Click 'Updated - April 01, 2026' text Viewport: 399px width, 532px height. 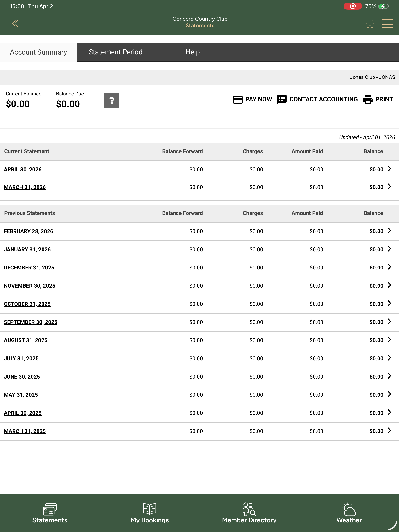(x=367, y=137)
